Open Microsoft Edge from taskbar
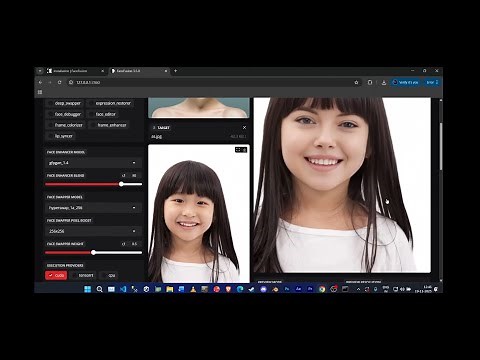This screenshot has width=480, height=360. click(x=240, y=289)
